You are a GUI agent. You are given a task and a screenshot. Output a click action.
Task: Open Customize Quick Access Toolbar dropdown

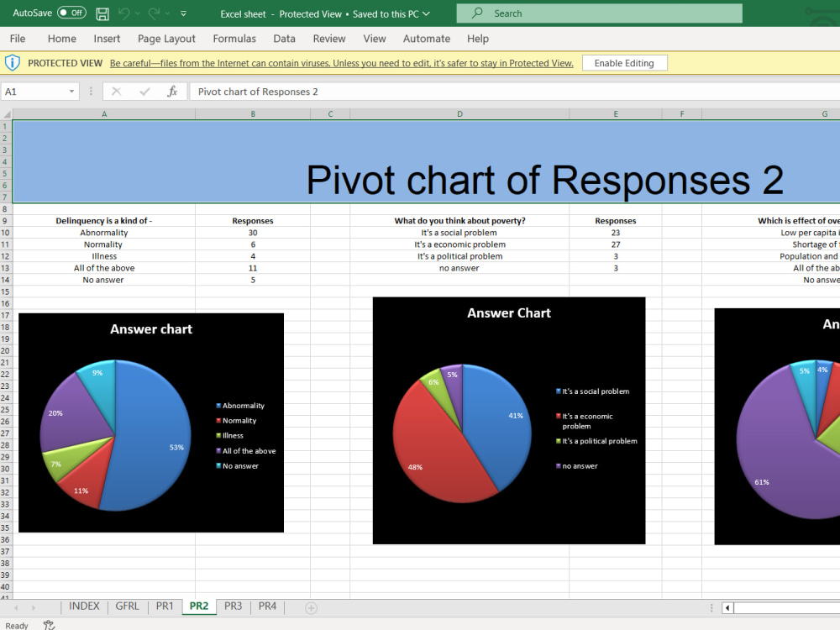183,13
